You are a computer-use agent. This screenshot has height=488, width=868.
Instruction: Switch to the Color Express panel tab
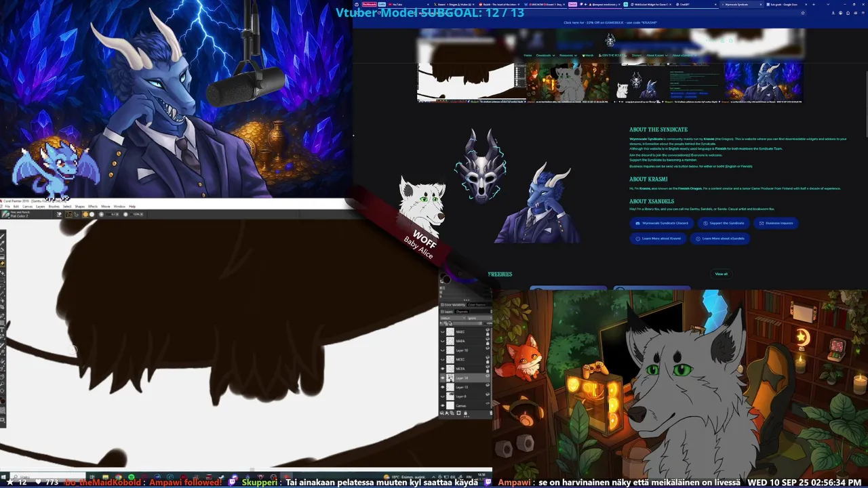477,305
